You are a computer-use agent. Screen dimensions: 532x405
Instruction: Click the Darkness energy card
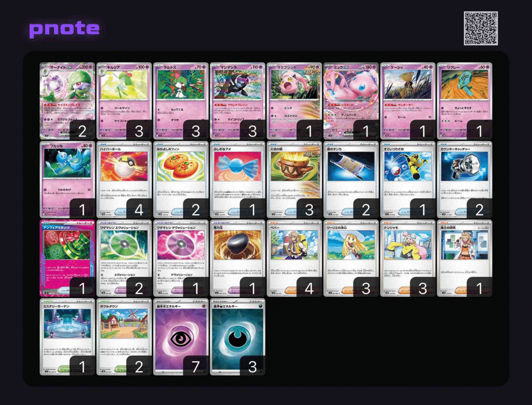coord(238,337)
